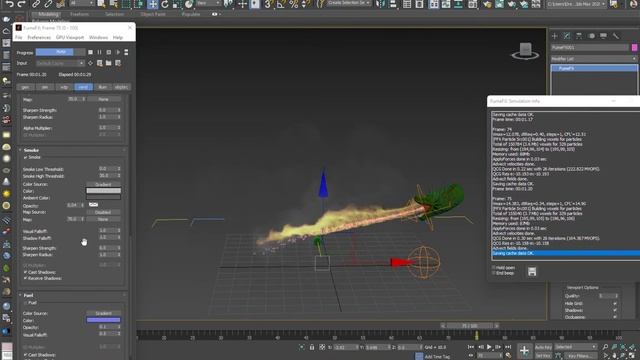The width and height of the screenshot is (640, 360).
Task: Switch to the gen tab in FumeFX
Action: point(25,87)
